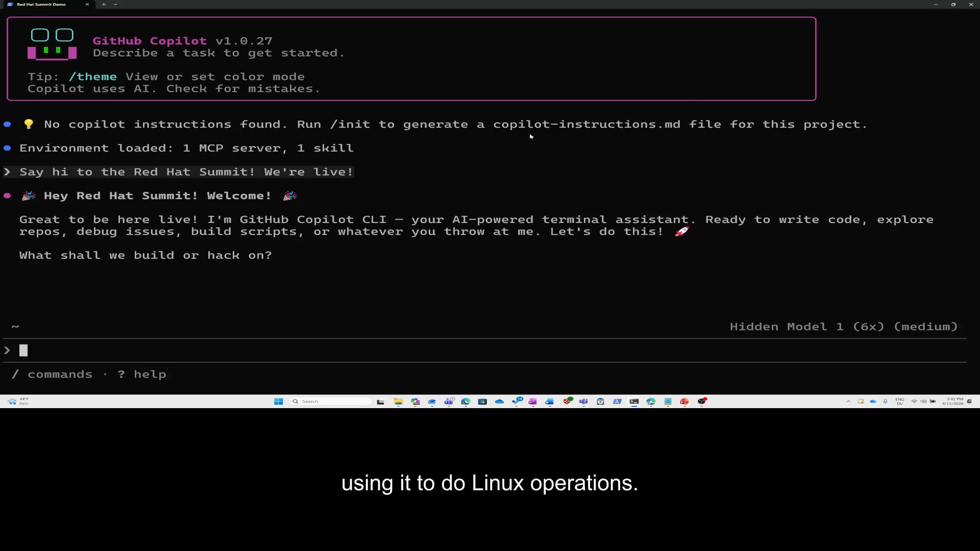Open the ENG DV language switcher
The image size is (980, 551).
pos(900,402)
